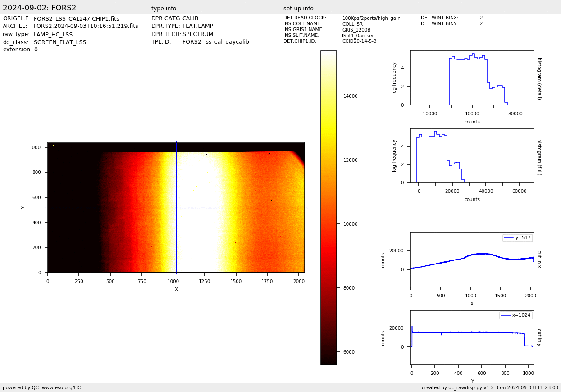Select the grism name GRIS_1200B

point(356,30)
